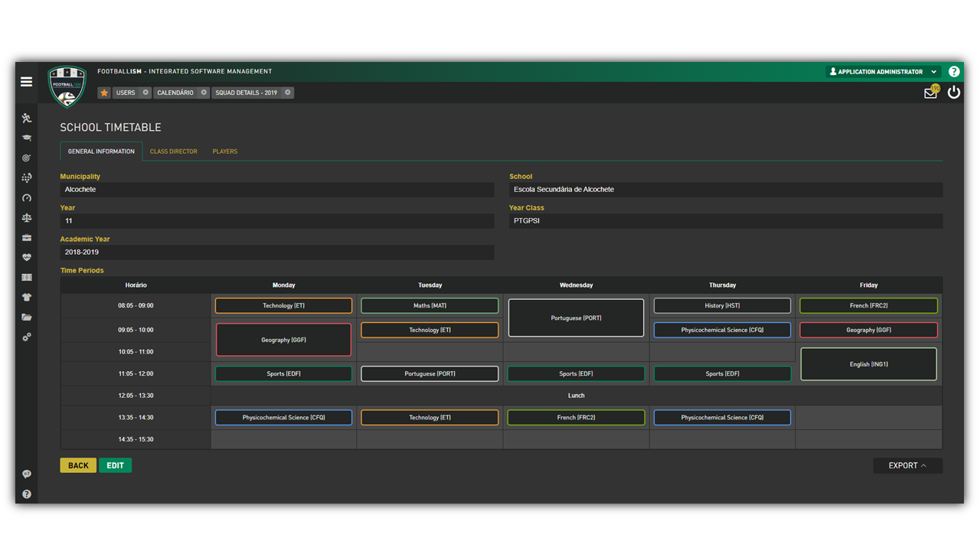
Task: Click the Year field showing 11
Action: tap(277, 220)
